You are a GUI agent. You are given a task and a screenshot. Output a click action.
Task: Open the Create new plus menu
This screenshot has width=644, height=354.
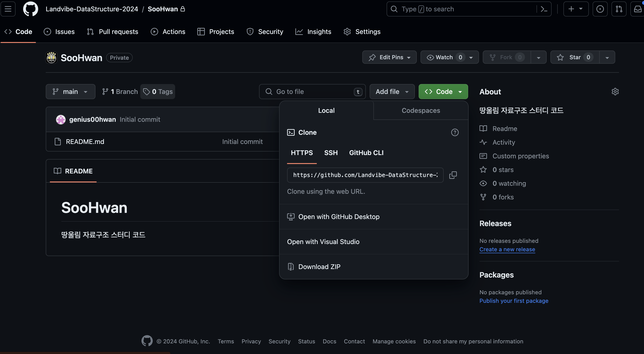pyautogui.click(x=576, y=9)
